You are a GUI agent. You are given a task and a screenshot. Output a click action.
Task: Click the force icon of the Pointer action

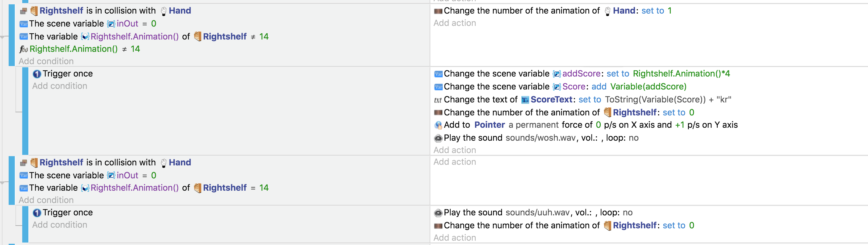438,125
